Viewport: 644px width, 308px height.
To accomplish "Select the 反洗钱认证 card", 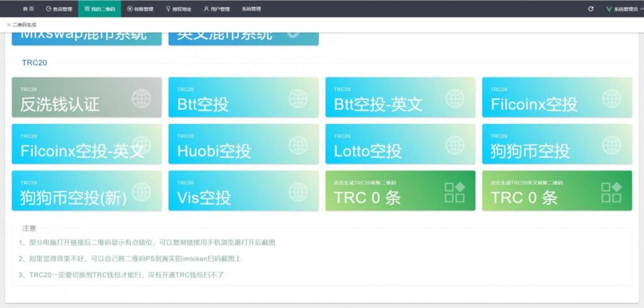I will [87, 97].
